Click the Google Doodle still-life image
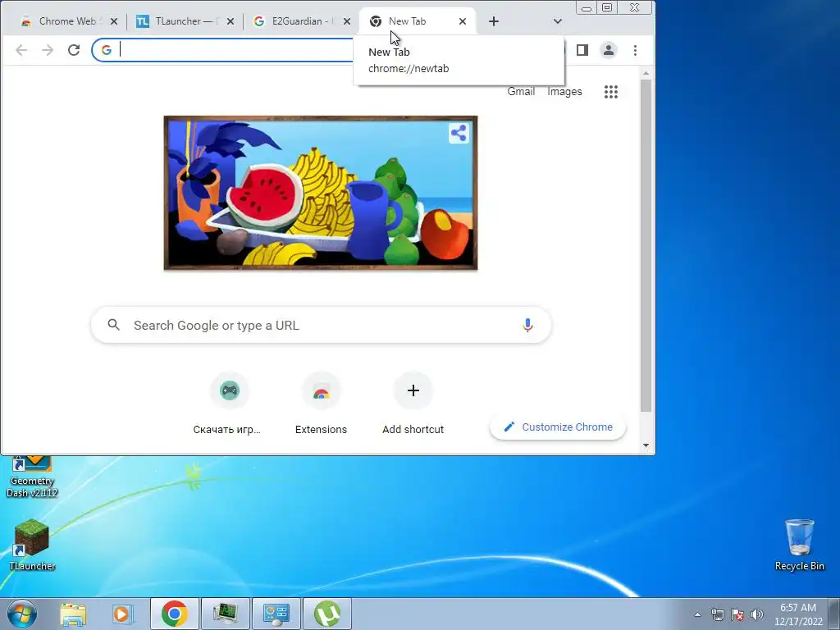The height and width of the screenshot is (630, 840). click(321, 193)
